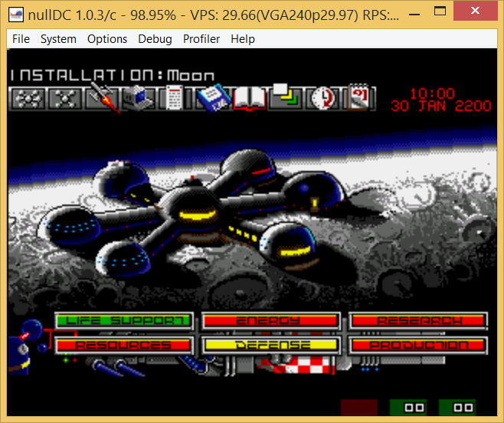Click the dark red indicator box at bottom
The height and width of the screenshot is (423, 504).
(x=359, y=407)
